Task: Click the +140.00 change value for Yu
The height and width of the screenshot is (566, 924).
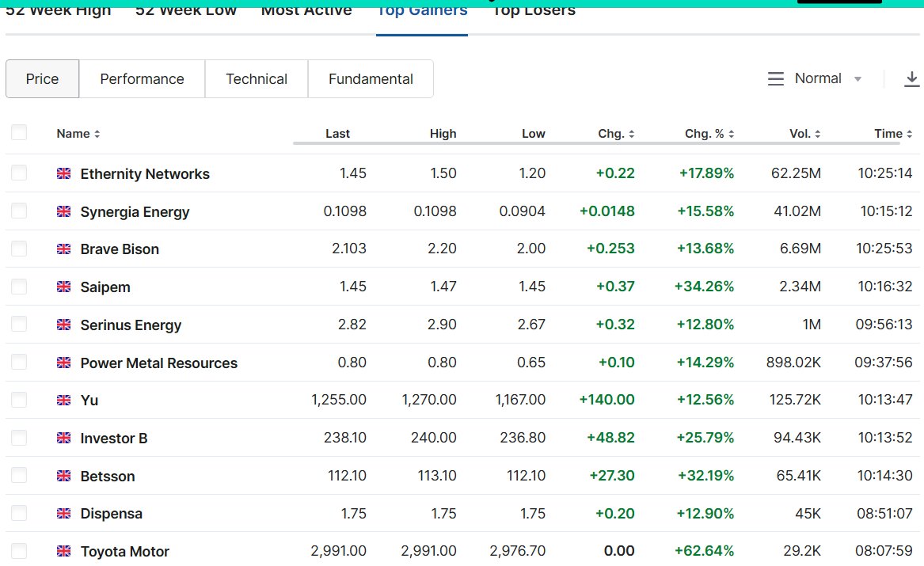Action: pyautogui.click(x=607, y=399)
